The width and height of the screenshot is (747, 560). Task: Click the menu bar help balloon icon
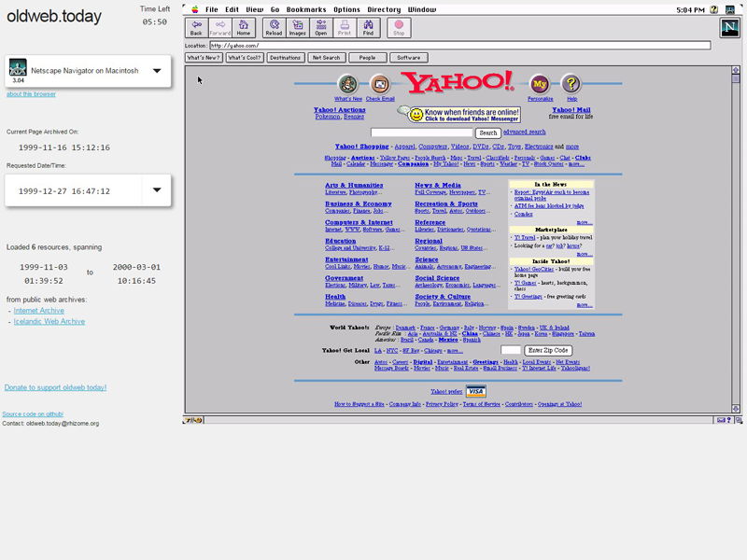pos(713,9)
